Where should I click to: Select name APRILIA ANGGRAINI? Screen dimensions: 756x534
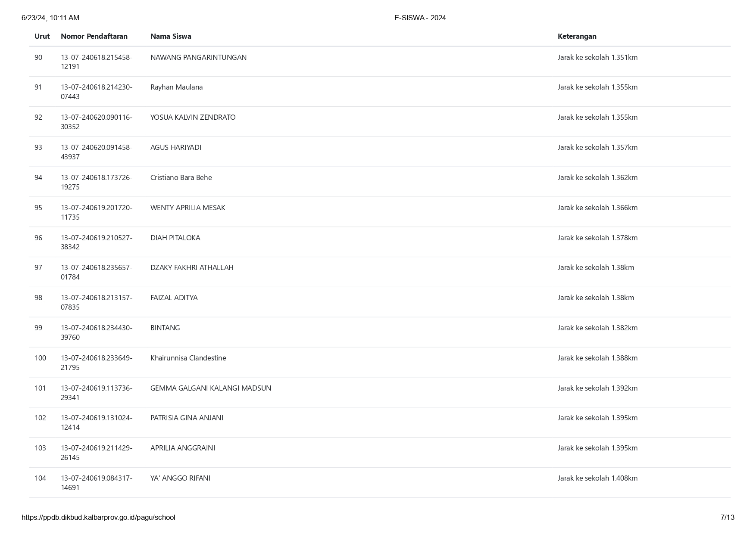[183, 448]
